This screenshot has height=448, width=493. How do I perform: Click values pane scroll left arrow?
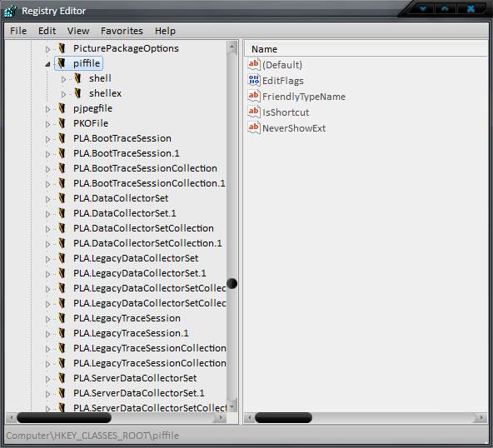coord(250,418)
